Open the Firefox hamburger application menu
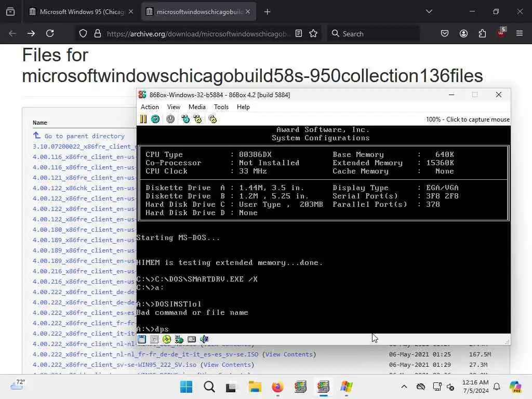Viewport: 532px width, 399px height. click(x=520, y=34)
